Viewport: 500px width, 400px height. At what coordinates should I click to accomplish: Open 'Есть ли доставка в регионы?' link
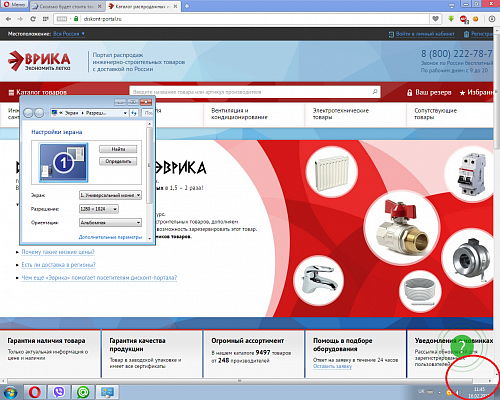[x=58, y=265]
